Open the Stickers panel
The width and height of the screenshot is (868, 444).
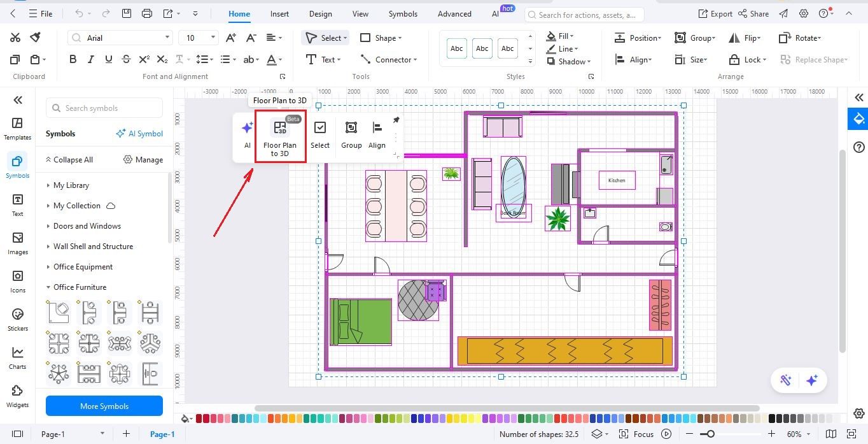pos(17,319)
